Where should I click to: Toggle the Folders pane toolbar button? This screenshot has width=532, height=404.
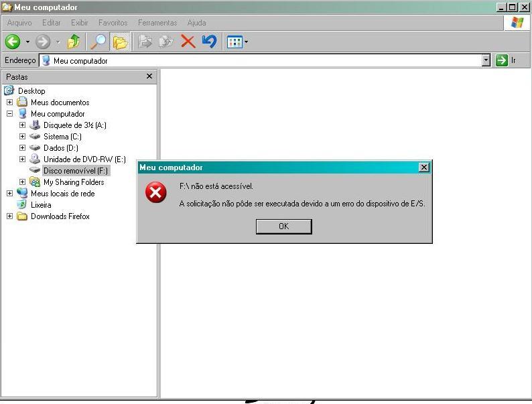[120, 42]
